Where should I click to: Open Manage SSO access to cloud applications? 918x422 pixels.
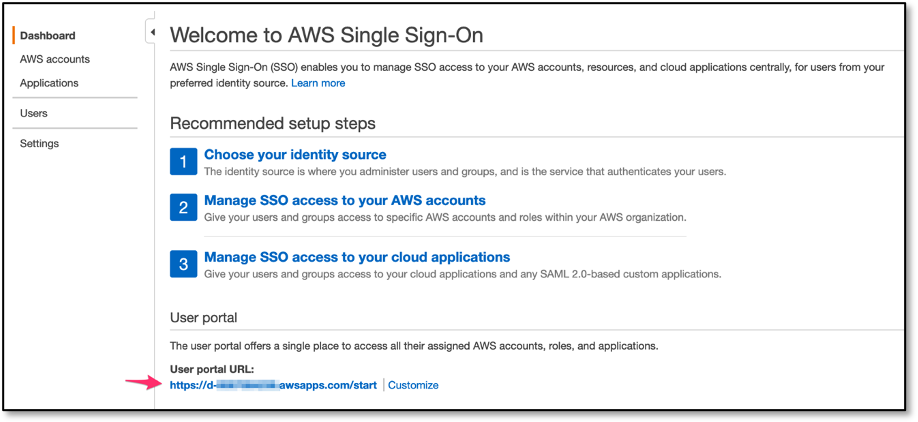pyautogui.click(x=357, y=257)
